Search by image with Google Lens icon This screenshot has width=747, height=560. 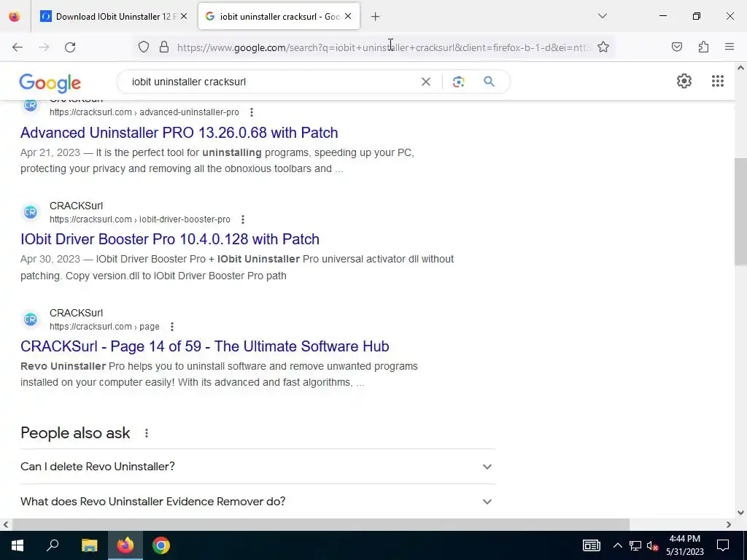point(458,82)
